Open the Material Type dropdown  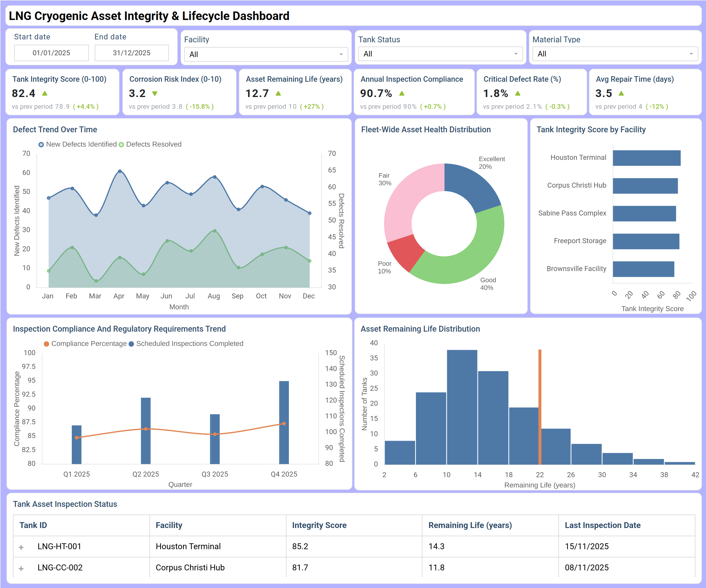coord(615,54)
